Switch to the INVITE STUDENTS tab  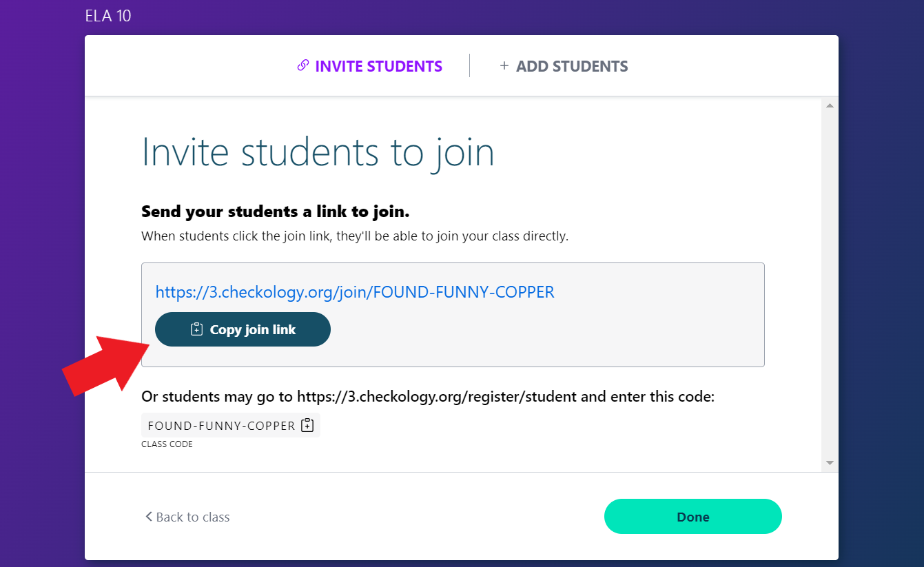pos(378,66)
